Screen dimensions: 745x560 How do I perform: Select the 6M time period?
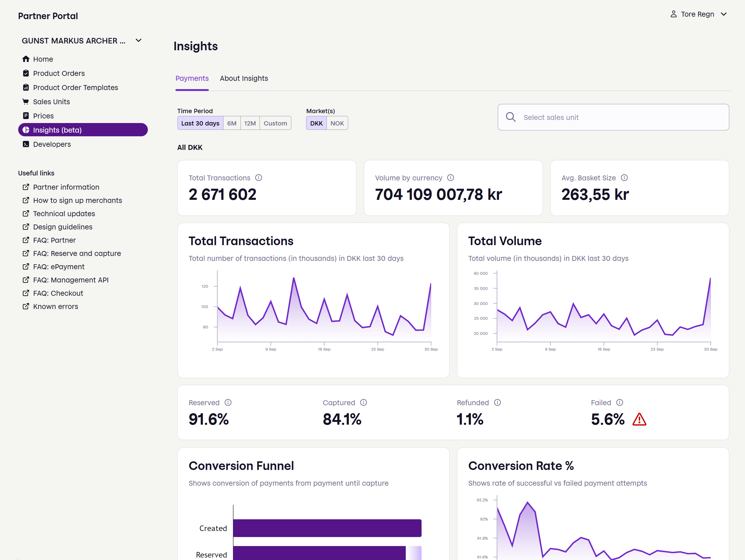(x=231, y=123)
